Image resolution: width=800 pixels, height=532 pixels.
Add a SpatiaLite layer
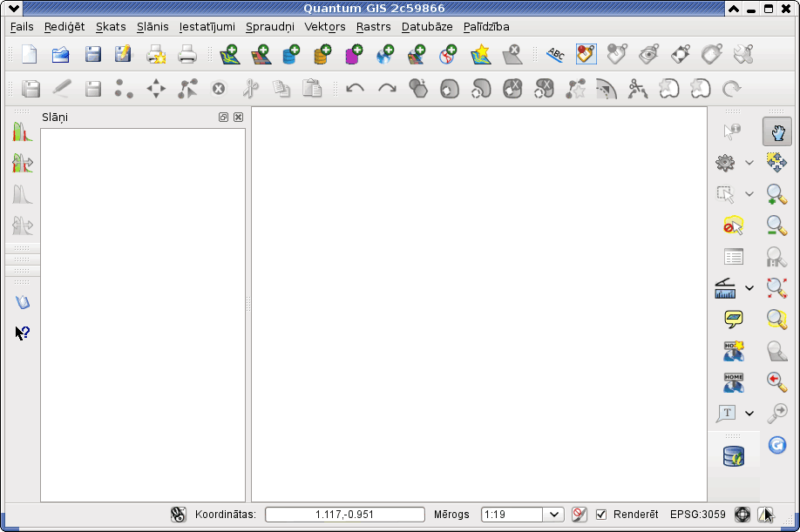(x=322, y=55)
